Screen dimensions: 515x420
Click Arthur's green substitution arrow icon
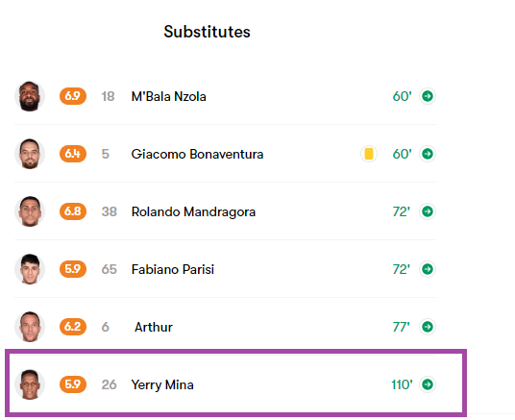pos(428,327)
